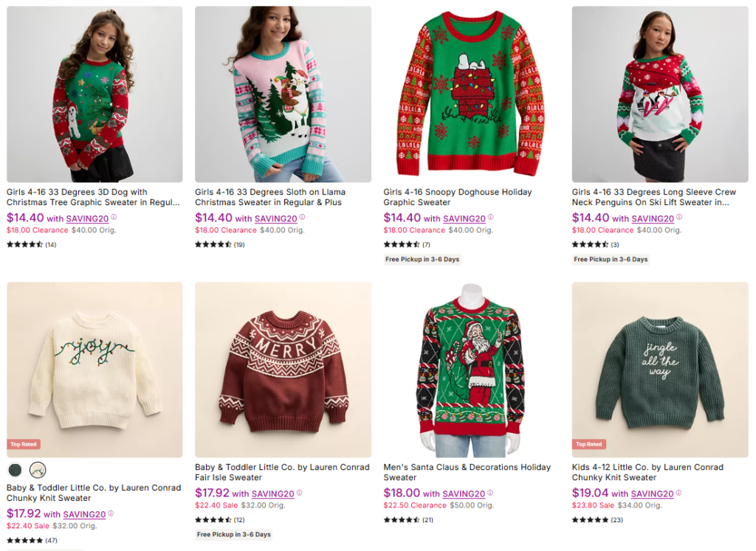Click info icon beside 3D Dog sweater SAVING20

tap(114, 218)
